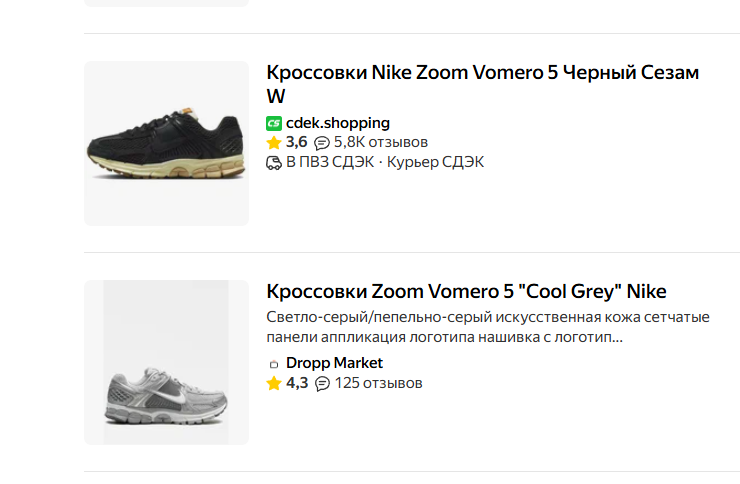Click the yellow star beside rating 4,3

coord(274,383)
